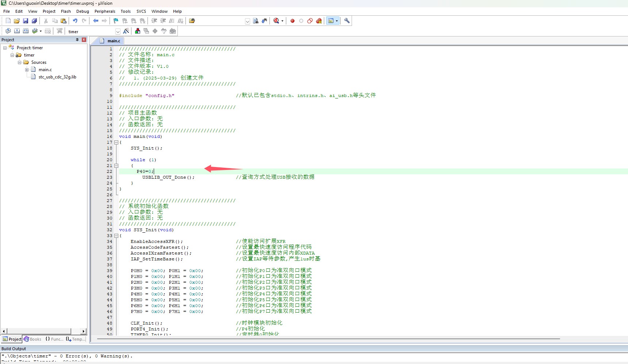
Task: Open the Batch Build dropdown arrow
Action: coord(41,31)
